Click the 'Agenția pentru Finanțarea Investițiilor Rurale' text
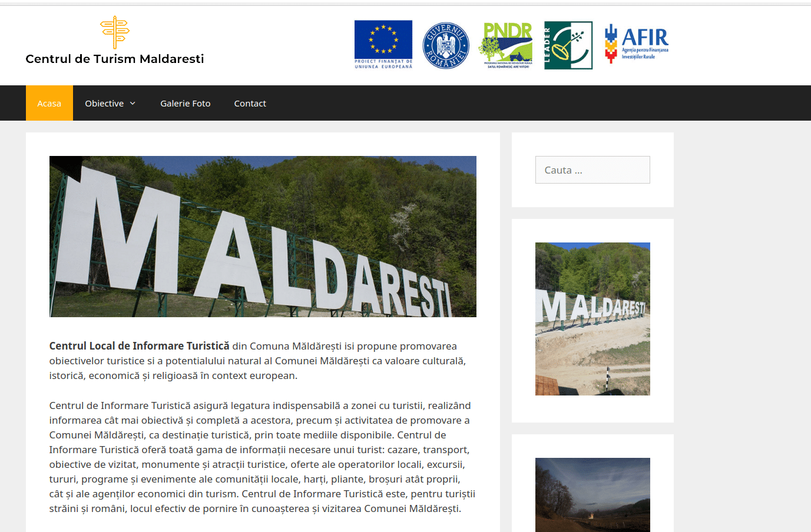Image resolution: width=811 pixels, height=532 pixels. pyautogui.click(x=645, y=54)
